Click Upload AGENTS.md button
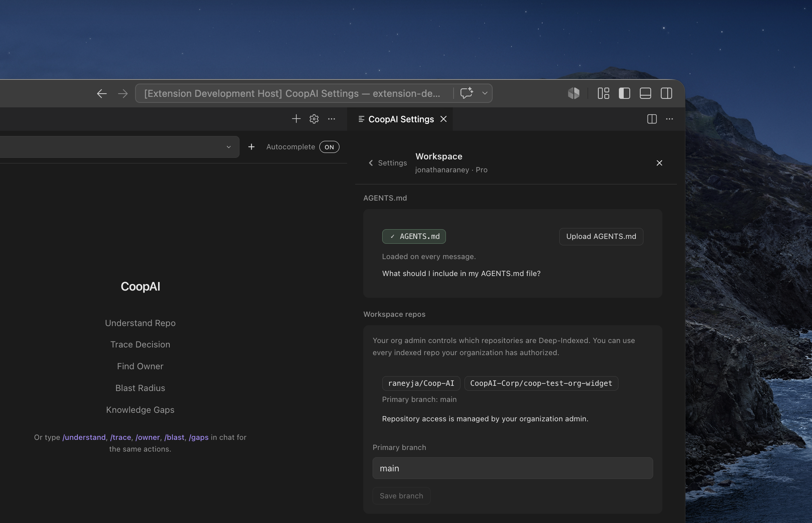812x523 pixels. (601, 236)
